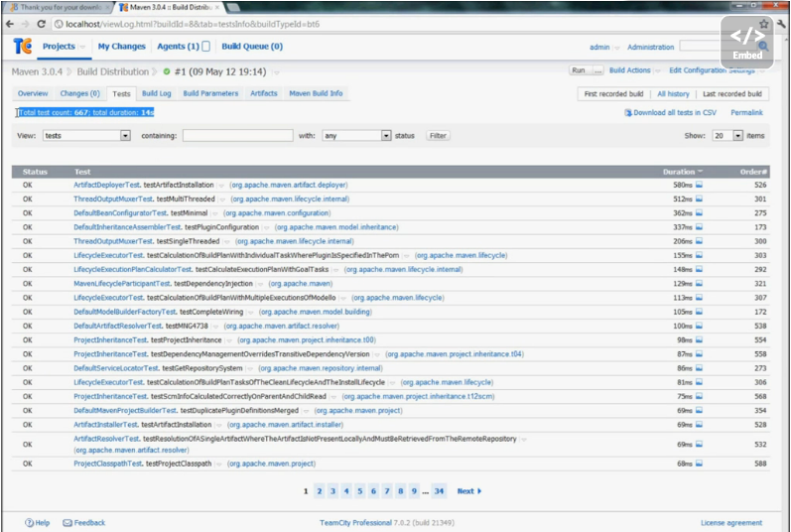791x532 pixels.
Task: Expand dropdown beside build #1 title
Action: coord(276,72)
